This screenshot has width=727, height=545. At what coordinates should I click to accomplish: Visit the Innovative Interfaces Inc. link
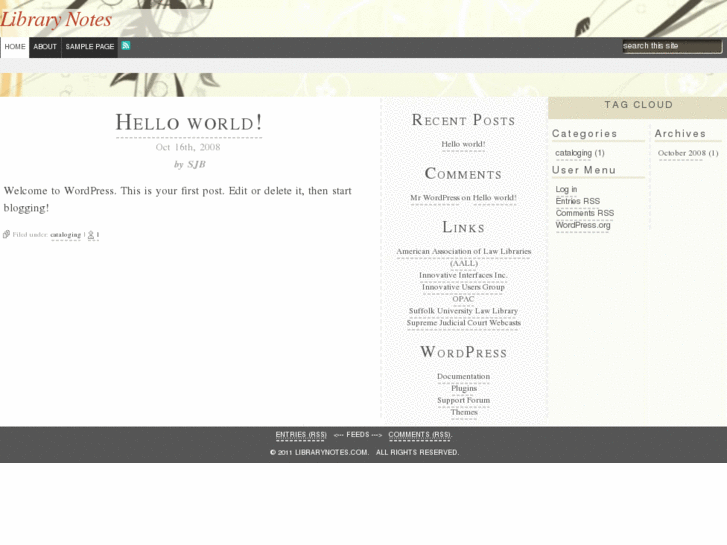[463, 275]
